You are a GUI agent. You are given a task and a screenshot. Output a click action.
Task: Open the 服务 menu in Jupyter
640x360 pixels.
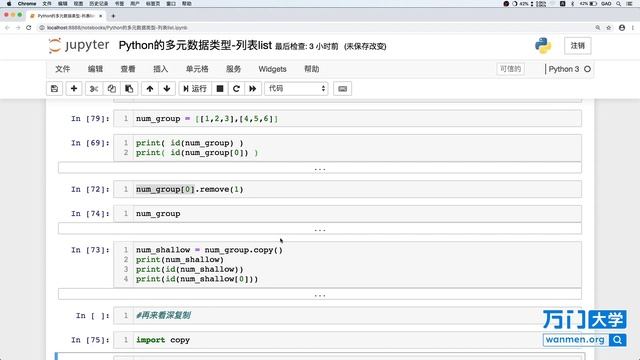[x=233, y=69]
